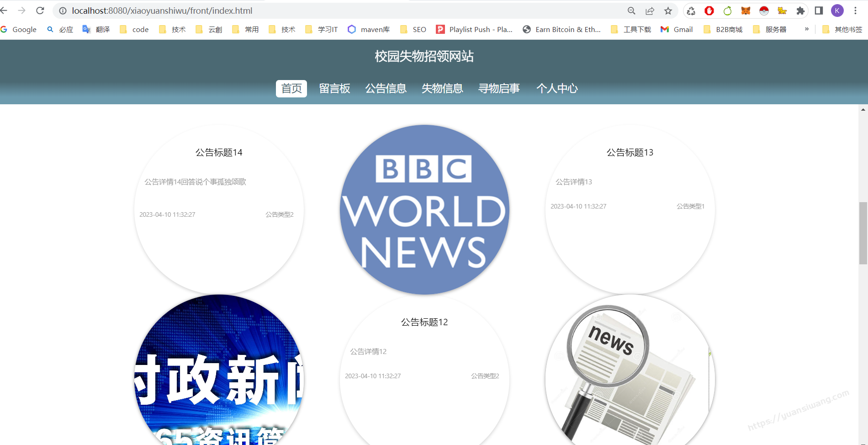Open the Earn Bitcoin & Eth bookmark
The image size is (868, 445).
561,29
